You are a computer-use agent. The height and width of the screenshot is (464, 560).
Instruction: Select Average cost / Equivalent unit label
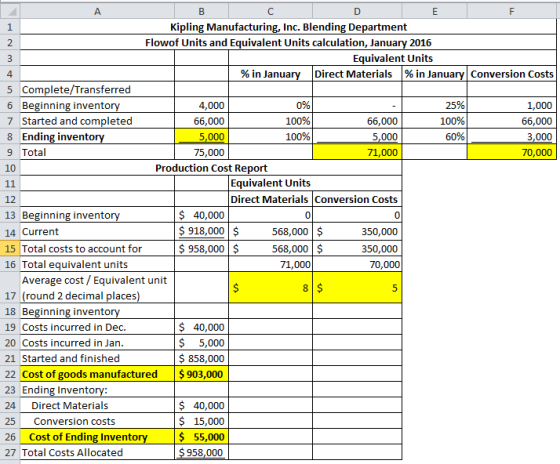tap(97, 288)
